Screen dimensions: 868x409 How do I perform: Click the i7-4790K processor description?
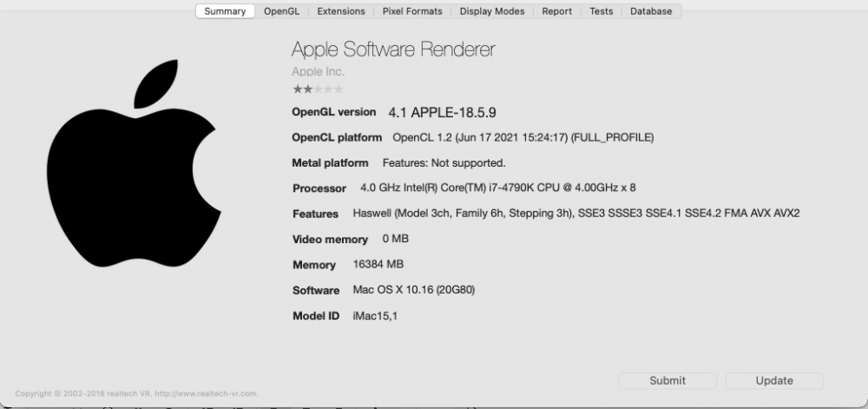point(497,188)
